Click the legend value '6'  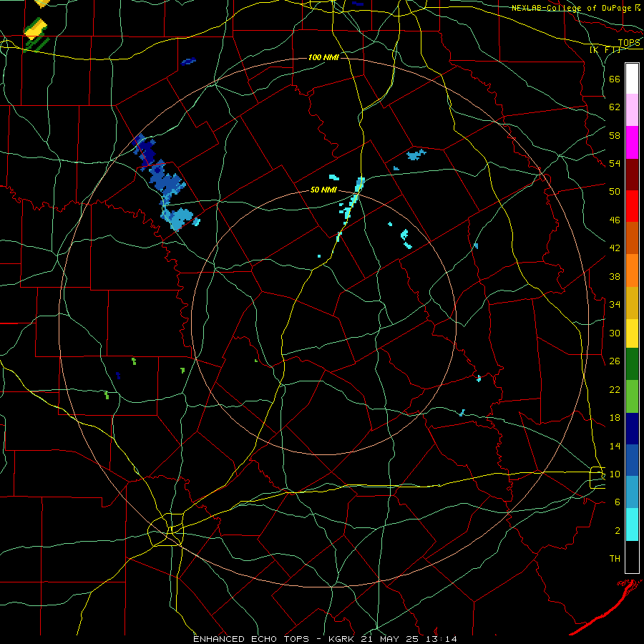[x=618, y=502]
